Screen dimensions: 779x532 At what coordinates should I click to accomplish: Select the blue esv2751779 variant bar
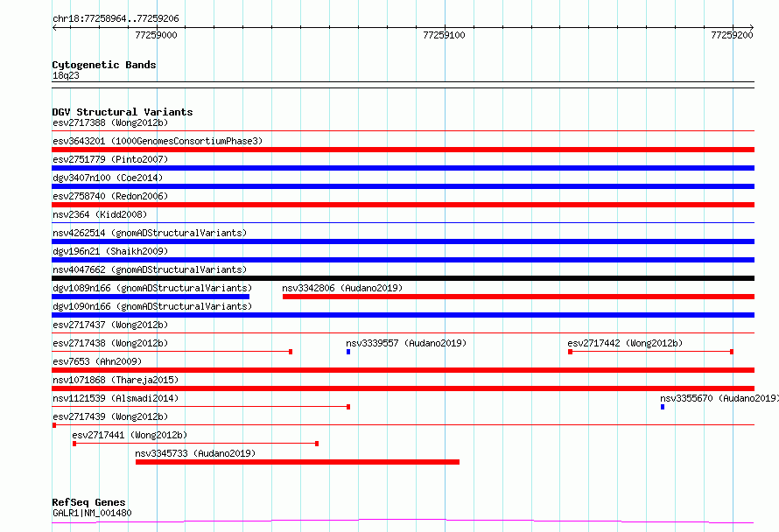(x=403, y=168)
